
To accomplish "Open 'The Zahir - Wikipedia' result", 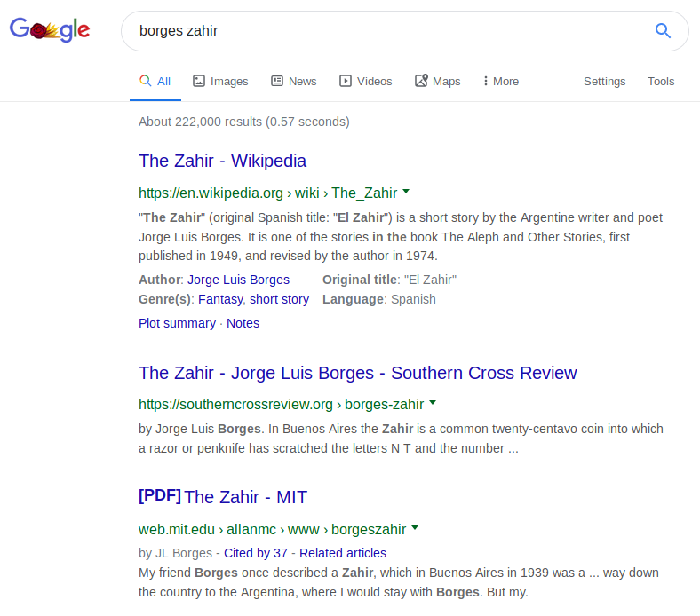I will coord(222,161).
